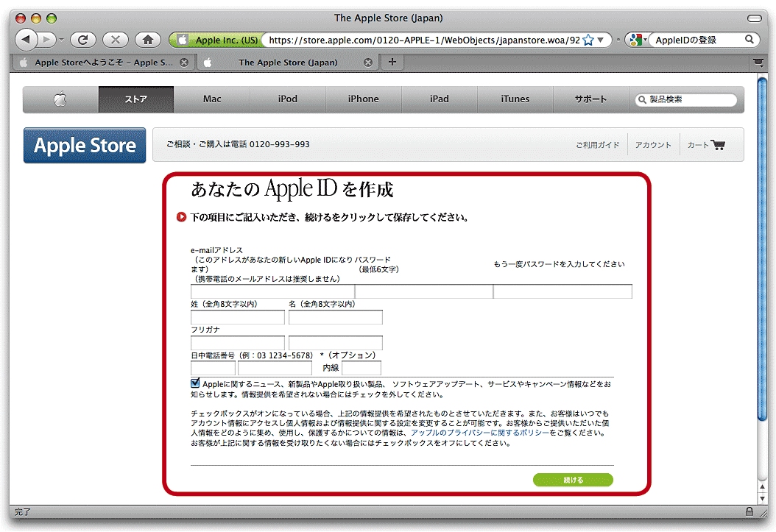The image size is (776, 532).
Task: Click the shopping cart icon
Action: coord(718,144)
